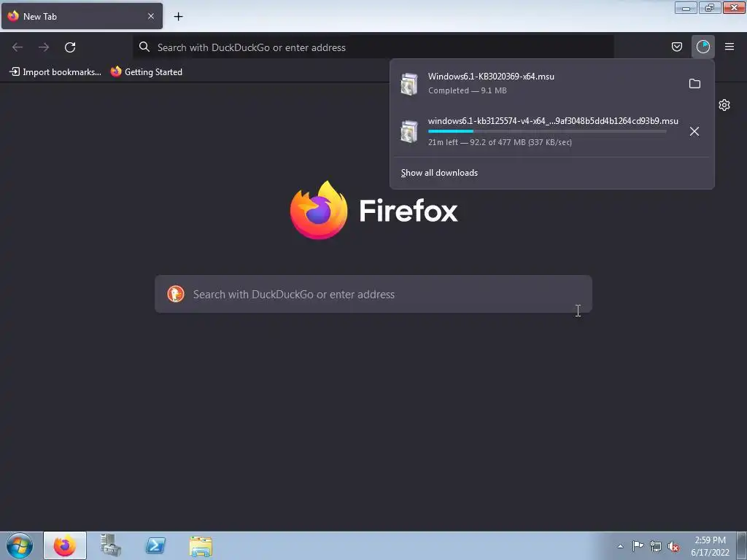This screenshot has height=560, width=747.
Task: Click the DuckDuckGo icon in search box
Action: [176, 294]
